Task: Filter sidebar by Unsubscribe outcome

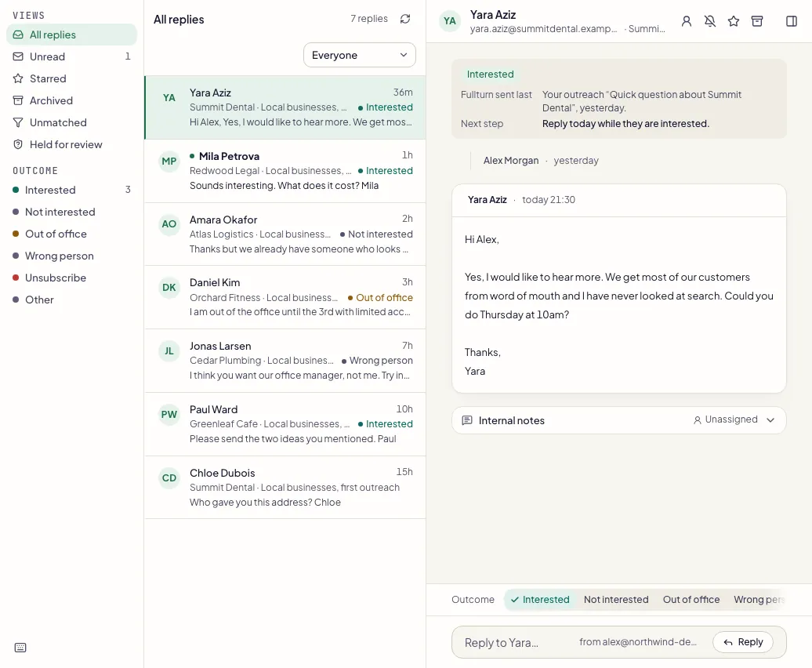Action: click(x=71, y=278)
